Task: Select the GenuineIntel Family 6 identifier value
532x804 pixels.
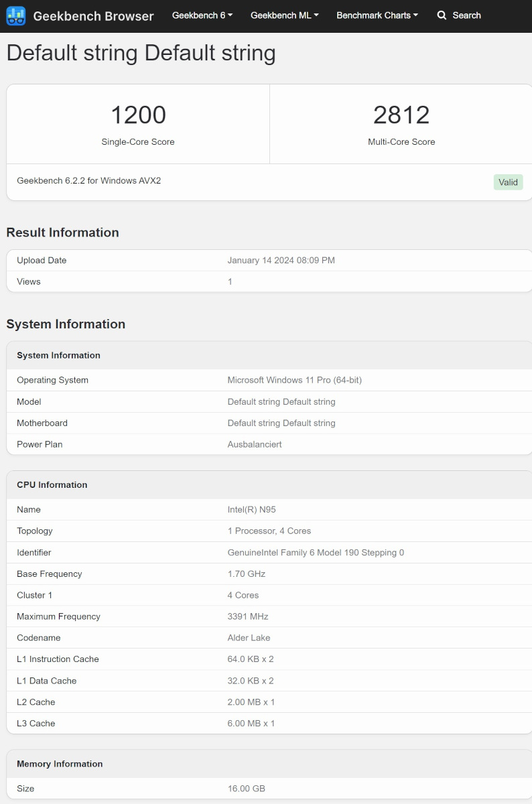Action: (316, 553)
